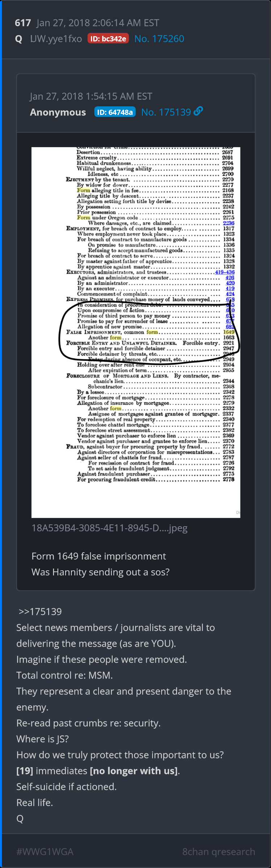The width and height of the screenshot is (271, 868).
Task: Click the bold [19] text
Action: 25,771
